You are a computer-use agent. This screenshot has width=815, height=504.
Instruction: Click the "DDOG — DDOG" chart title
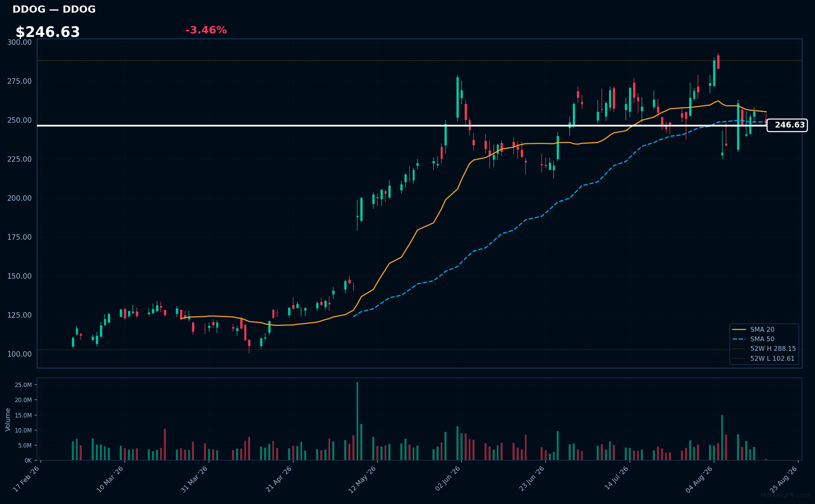pos(54,9)
